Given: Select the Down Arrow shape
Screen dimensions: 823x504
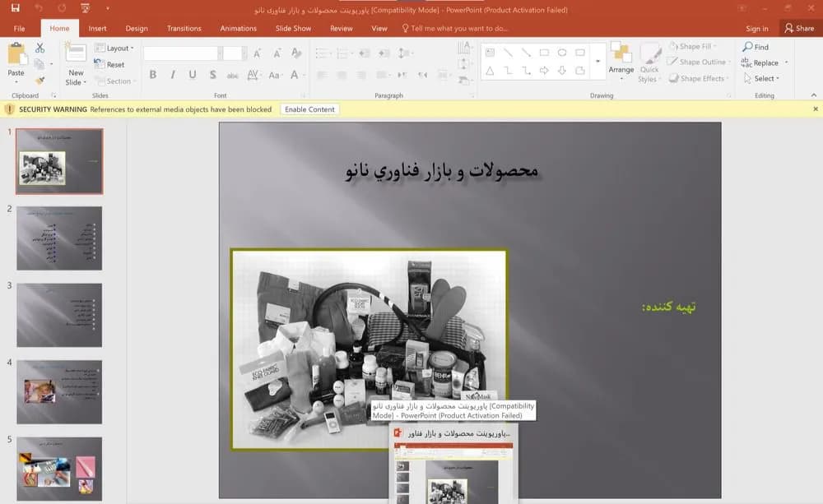Looking at the screenshot, I should (562, 70).
